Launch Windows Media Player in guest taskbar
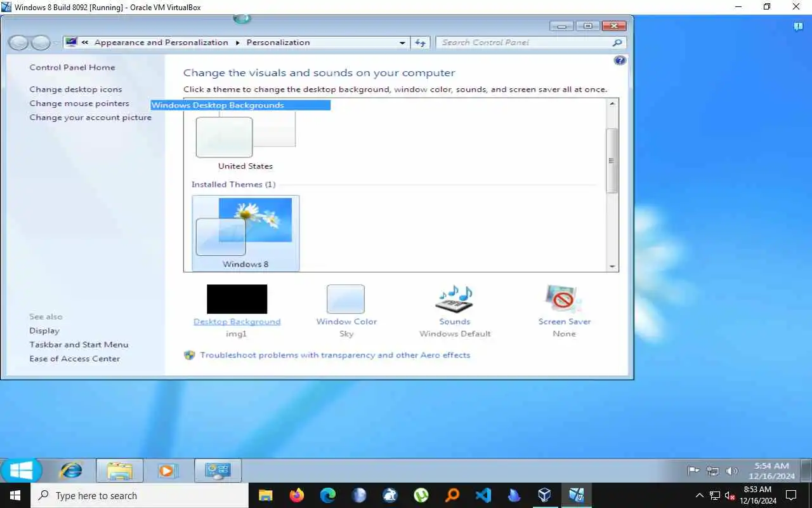Image resolution: width=812 pixels, height=508 pixels. click(167, 471)
